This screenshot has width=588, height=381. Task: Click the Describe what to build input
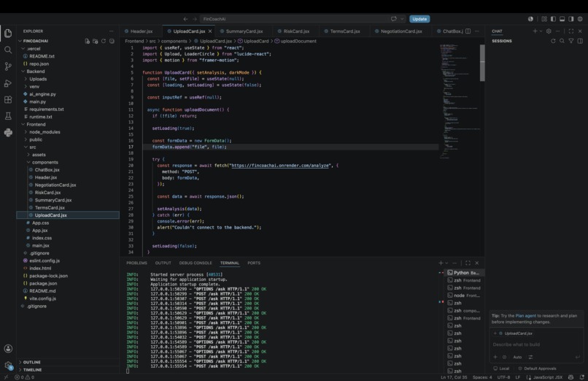click(537, 345)
